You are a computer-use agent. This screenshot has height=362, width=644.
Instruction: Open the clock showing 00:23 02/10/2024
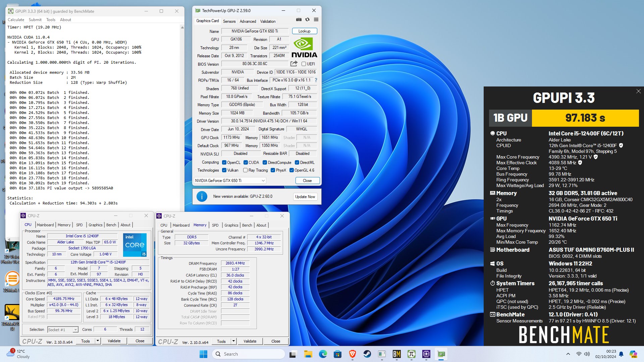[x=606, y=354]
